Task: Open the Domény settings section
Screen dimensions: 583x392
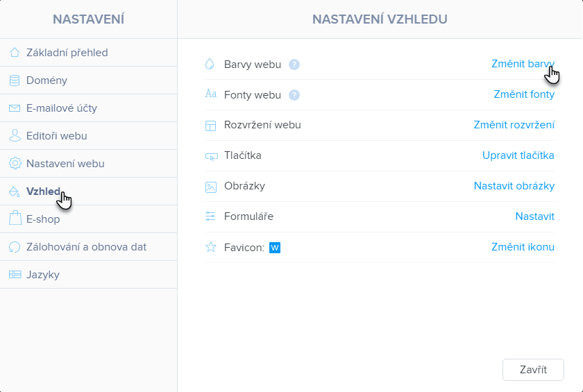Action: coord(89,80)
